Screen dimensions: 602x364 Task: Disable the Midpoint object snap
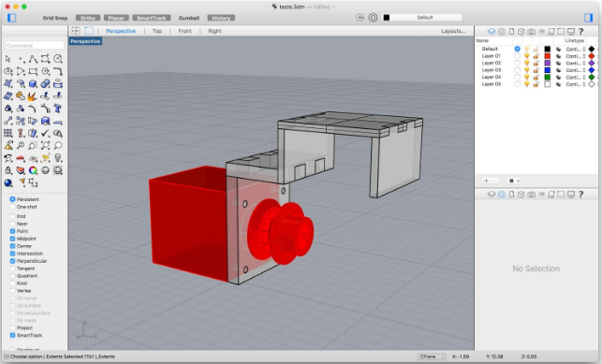point(12,239)
